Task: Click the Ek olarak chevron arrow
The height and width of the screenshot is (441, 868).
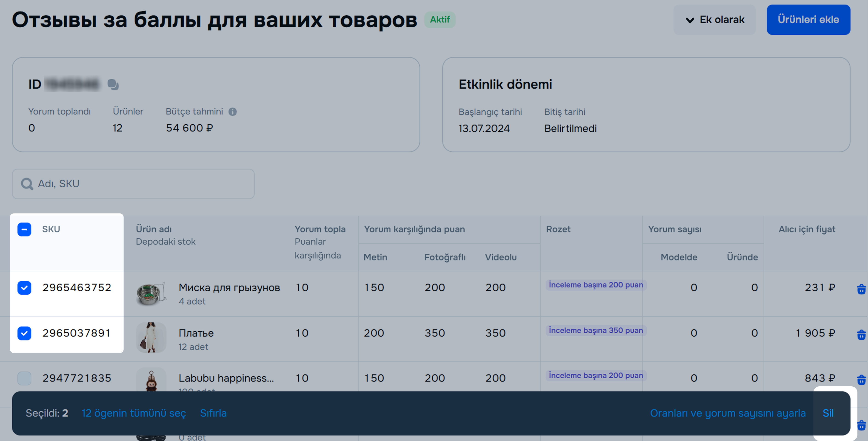Action: click(690, 20)
